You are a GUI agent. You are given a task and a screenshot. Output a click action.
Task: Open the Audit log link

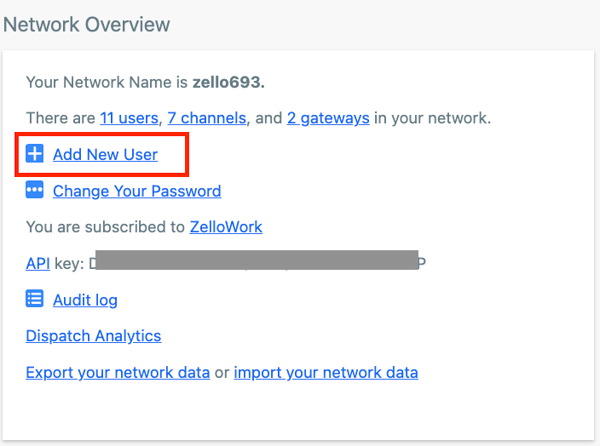(x=85, y=300)
